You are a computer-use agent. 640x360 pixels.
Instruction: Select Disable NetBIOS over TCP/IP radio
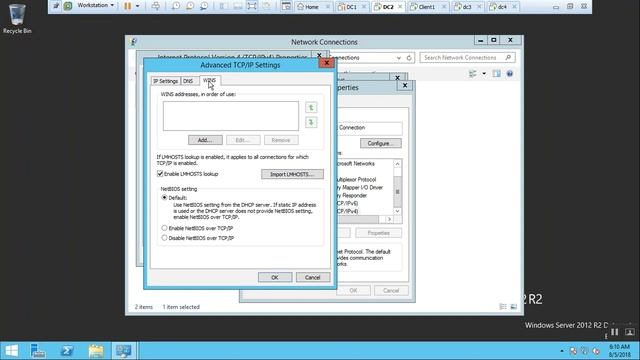[x=164, y=238]
